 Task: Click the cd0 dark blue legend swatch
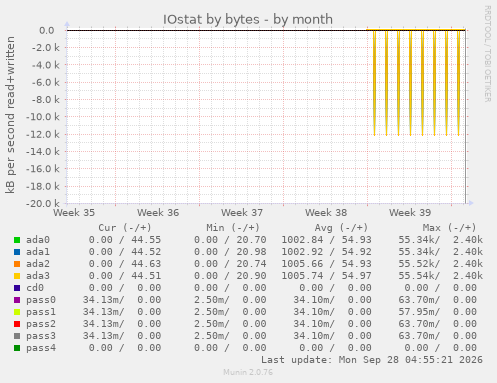pyautogui.click(x=17, y=288)
